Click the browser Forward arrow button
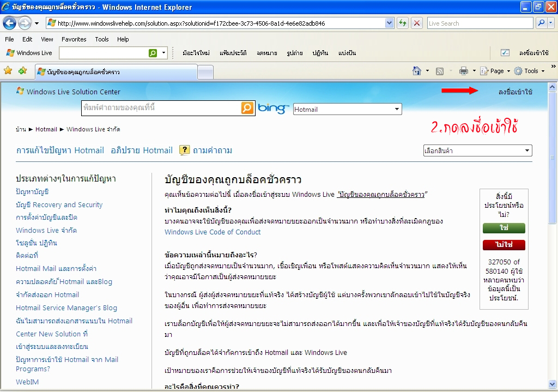The width and height of the screenshot is (558, 392). (x=25, y=23)
